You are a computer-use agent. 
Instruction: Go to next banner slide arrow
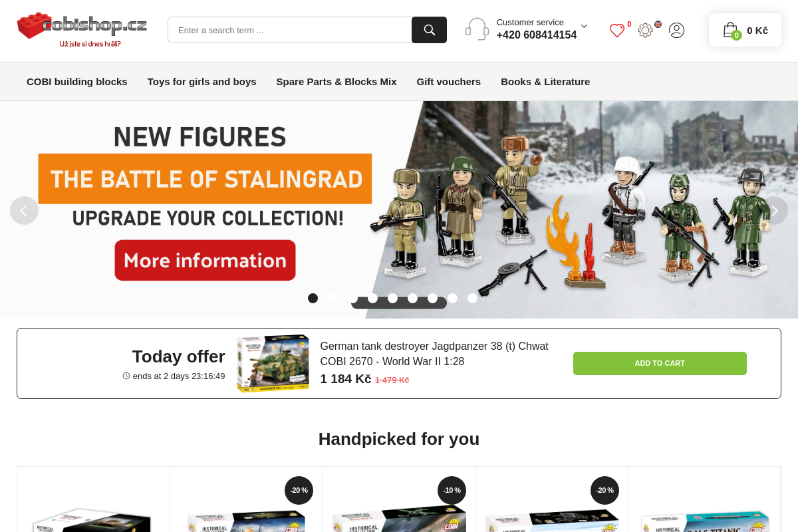774,210
